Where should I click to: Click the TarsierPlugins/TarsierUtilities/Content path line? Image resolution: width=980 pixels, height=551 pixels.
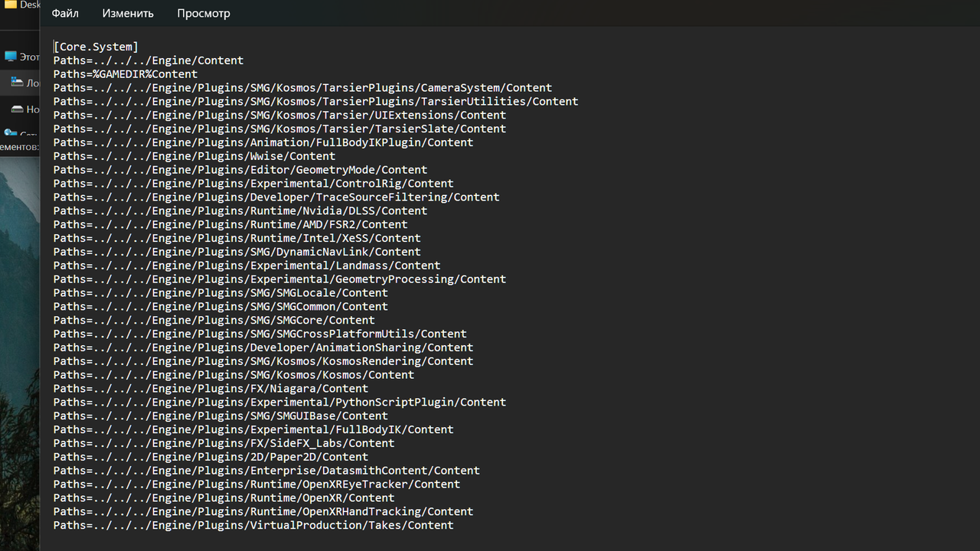click(x=315, y=102)
